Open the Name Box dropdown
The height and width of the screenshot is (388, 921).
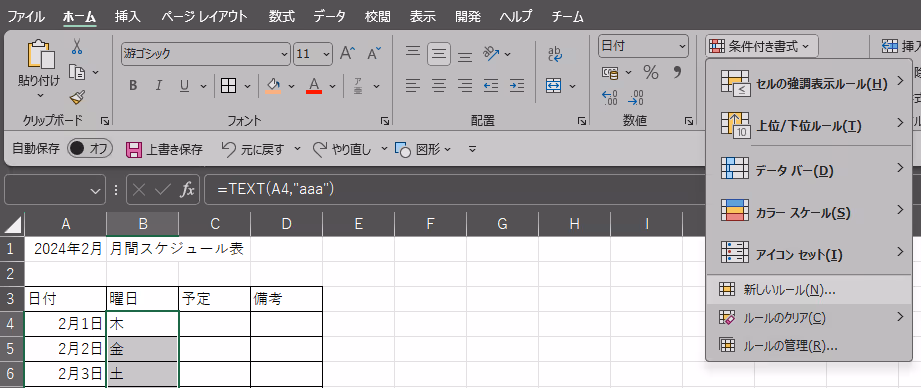96,190
